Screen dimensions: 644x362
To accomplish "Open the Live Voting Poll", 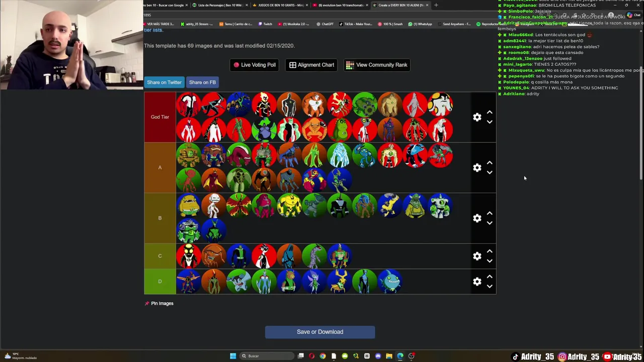I will (255, 65).
